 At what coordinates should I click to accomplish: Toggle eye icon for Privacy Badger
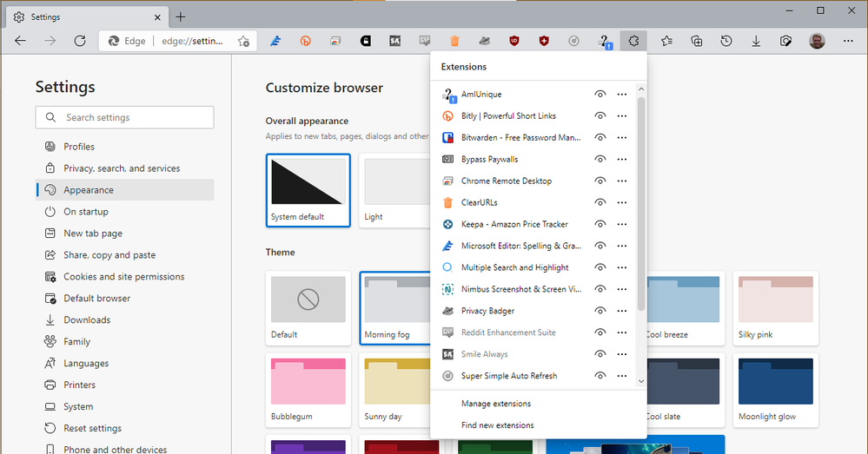coord(600,311)
